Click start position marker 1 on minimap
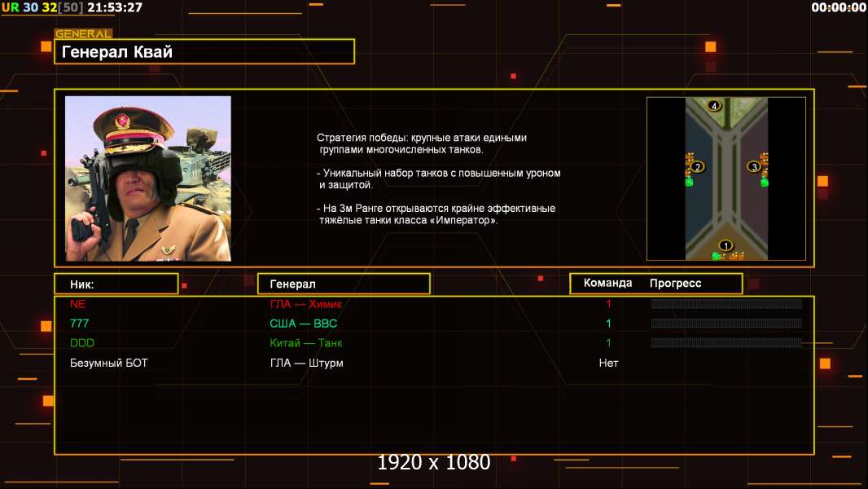 726,244
